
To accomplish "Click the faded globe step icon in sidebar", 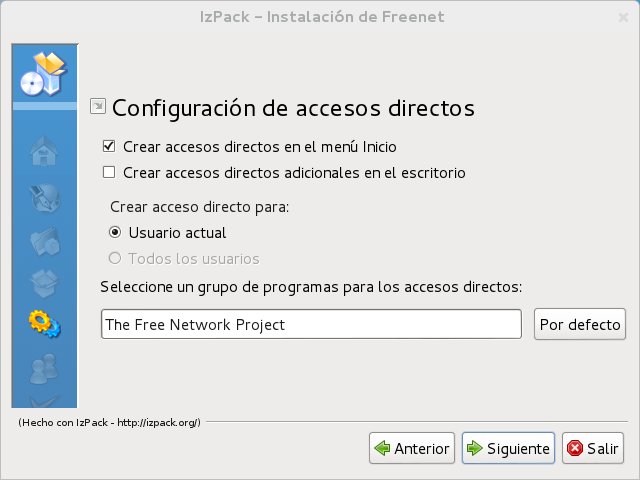I will point(44,197).
